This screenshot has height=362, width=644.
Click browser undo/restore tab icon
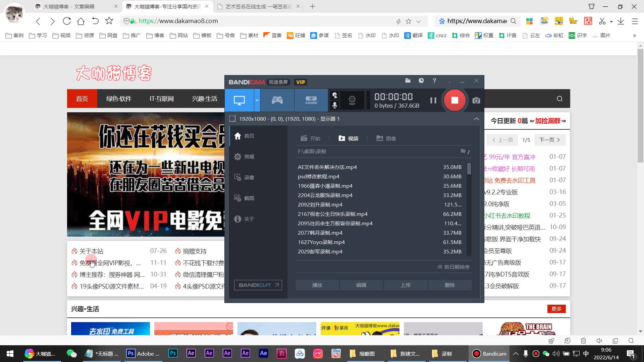click(95, 21)
